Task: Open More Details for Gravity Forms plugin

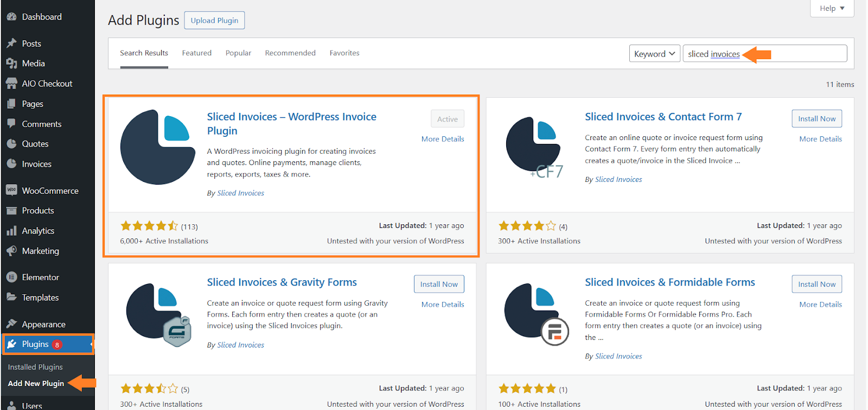Action: click(443, 305)
